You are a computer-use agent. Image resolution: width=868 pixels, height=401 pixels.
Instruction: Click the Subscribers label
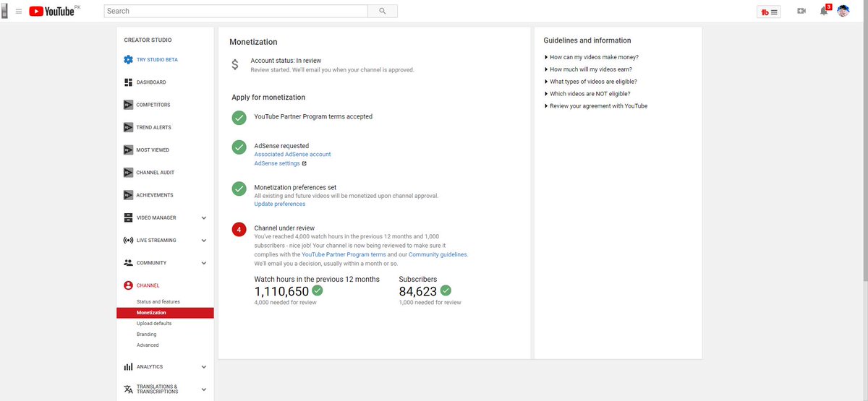click(418, 279)
